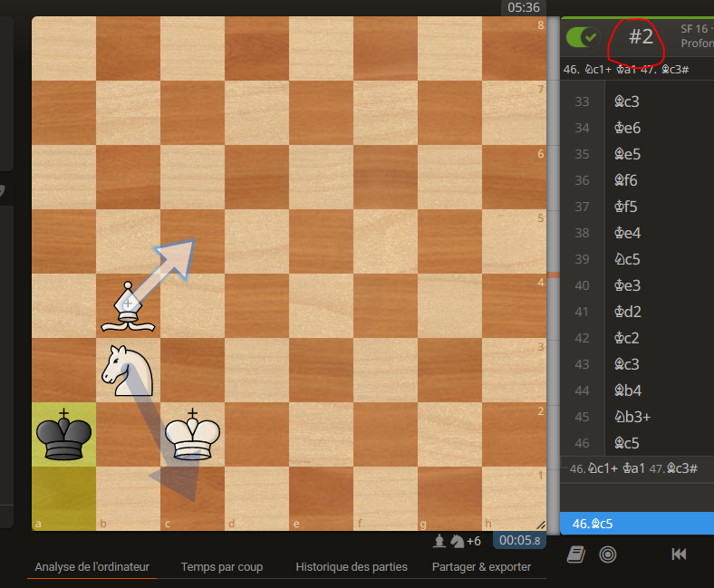Open the Partager & exporter tab
Viewport: 714px width, 588px height.
tap(481, 567)
